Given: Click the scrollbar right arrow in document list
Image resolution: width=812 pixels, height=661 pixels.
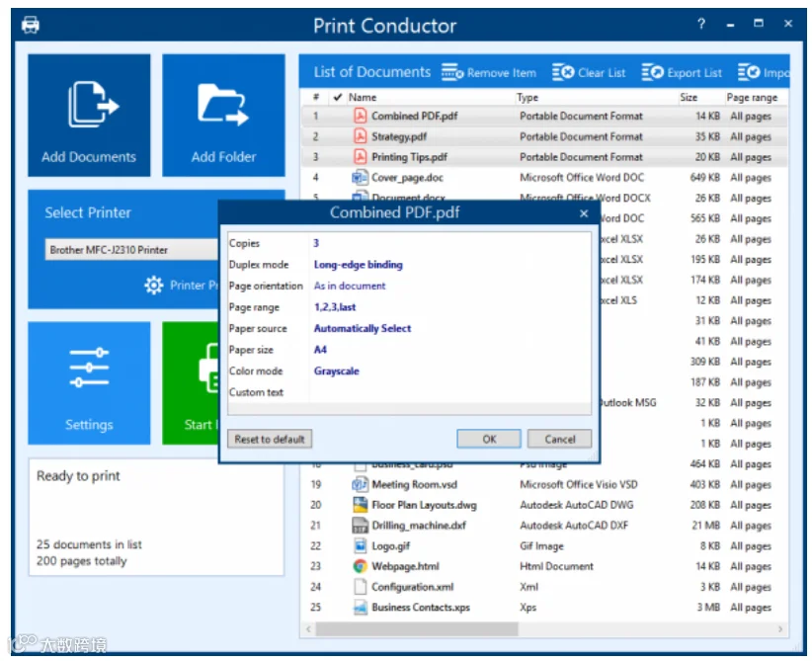Looking at the screenshot, I should coord(779,628).
